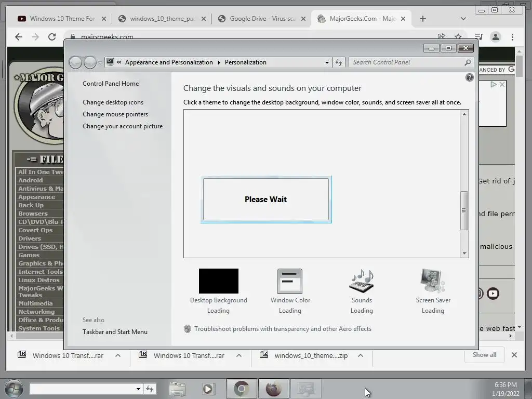Click the Control Panel help question mark icon
This screenshot has width=532, height=399.
tap(469, 78)
